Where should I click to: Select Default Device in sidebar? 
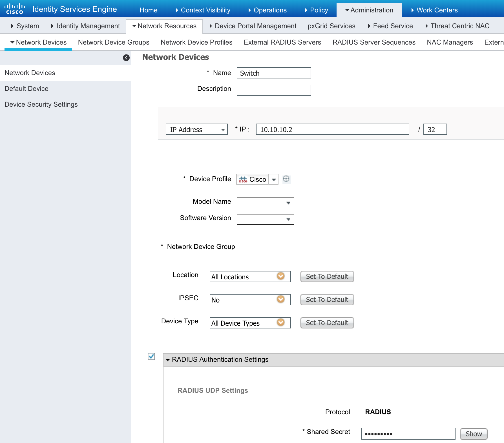coord(26,89)
